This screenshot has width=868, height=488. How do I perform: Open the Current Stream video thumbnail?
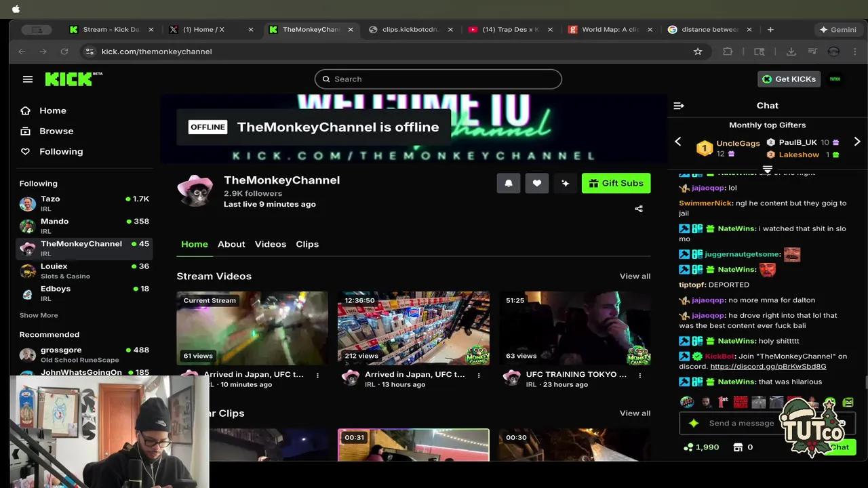pos(252,328)
